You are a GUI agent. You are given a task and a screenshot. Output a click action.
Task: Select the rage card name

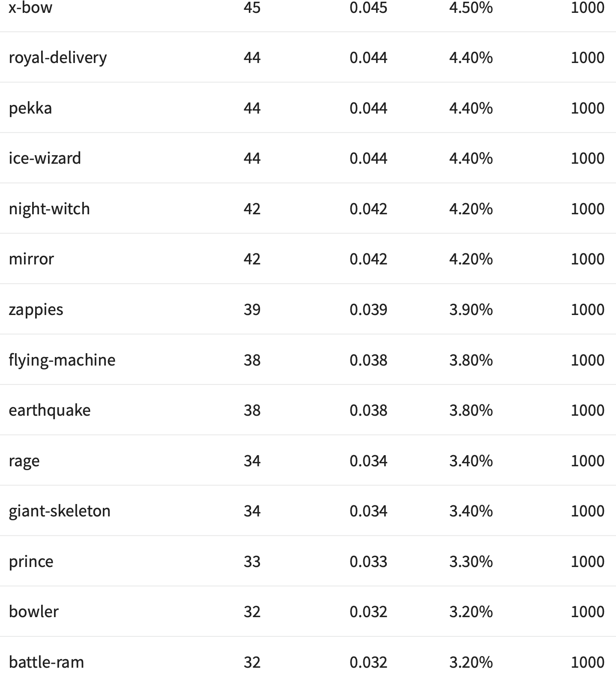[x=24, y=461]
